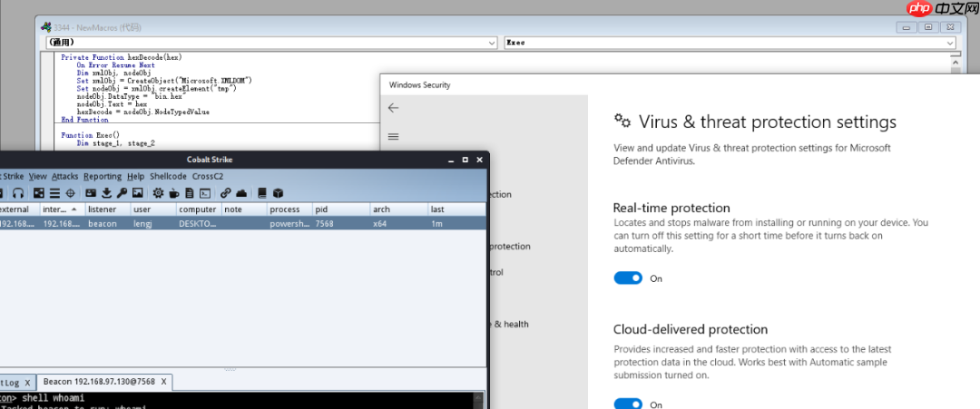Switch to session table view icon
This screenshot has width=980, height=409.
pos(54,193)
